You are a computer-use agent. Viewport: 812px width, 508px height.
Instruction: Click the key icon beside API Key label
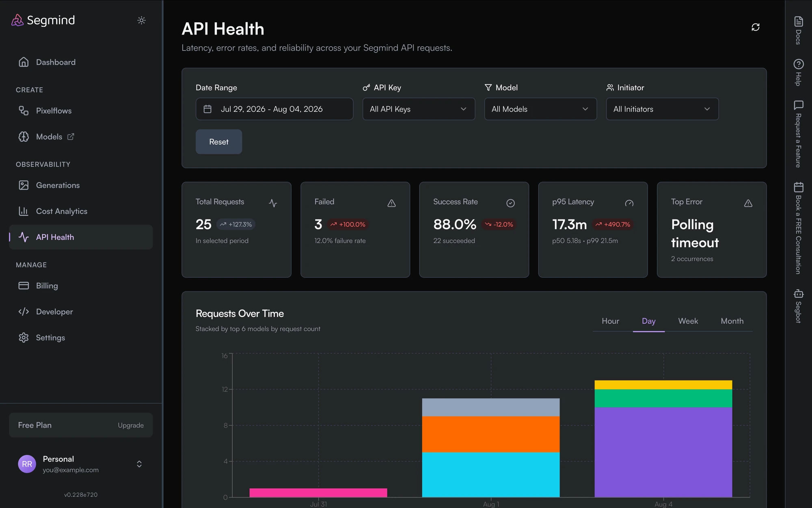[366, 87]
